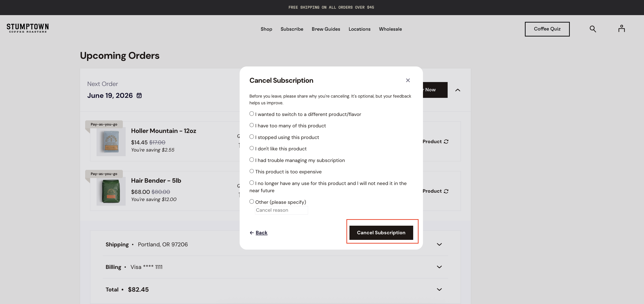Expand the Total details row
644x304 pixels.
point(439,289)
